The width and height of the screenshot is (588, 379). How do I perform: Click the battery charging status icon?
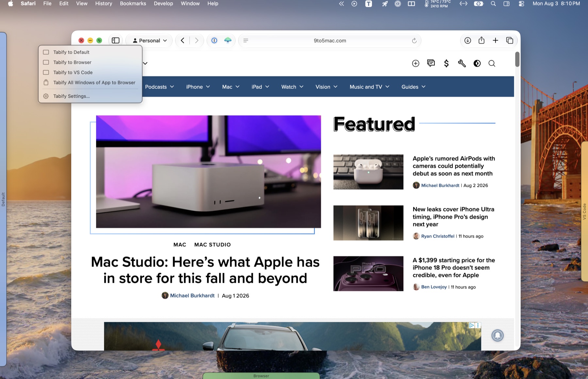pyautogui.click(x=479, y=4)
